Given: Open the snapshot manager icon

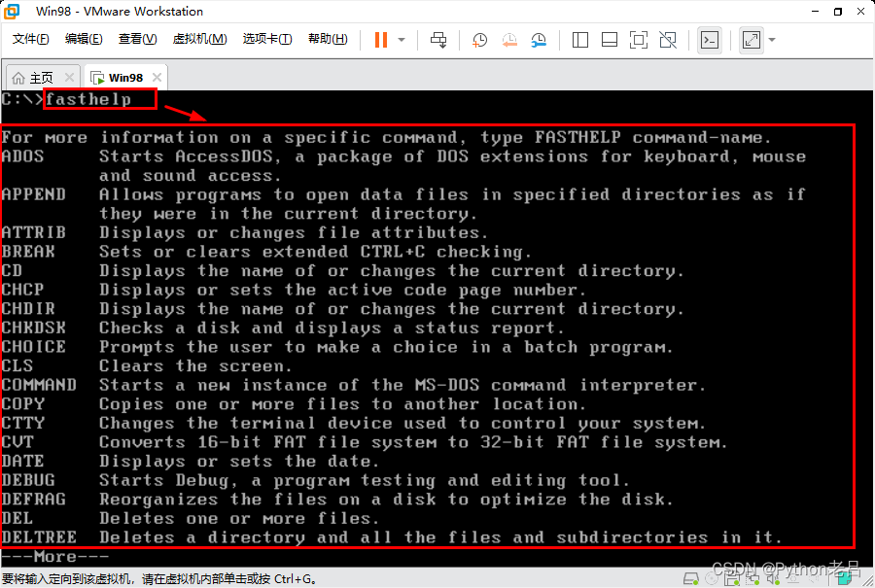Looking at the screenshot, I should pos(539,40).
